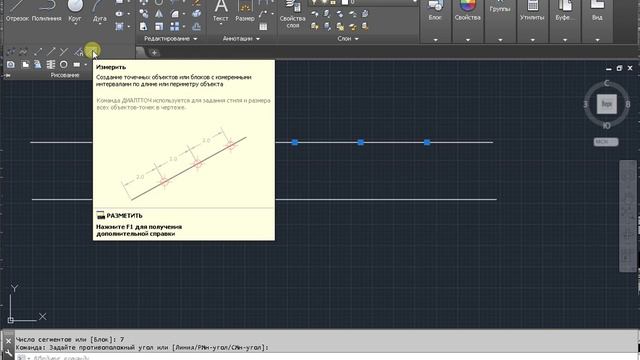Insert a table from the Аннотации panel
Viewport: 640px width, 360px height.
coord(263,27)
